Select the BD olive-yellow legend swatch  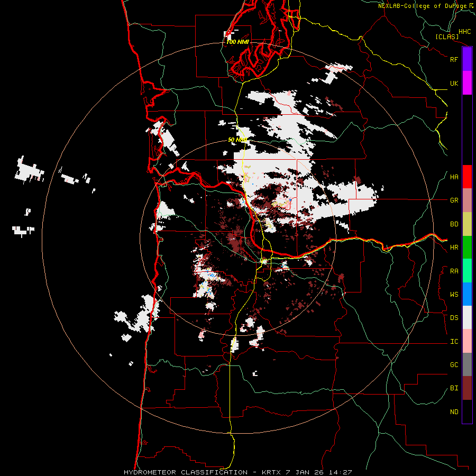(467, 224)
